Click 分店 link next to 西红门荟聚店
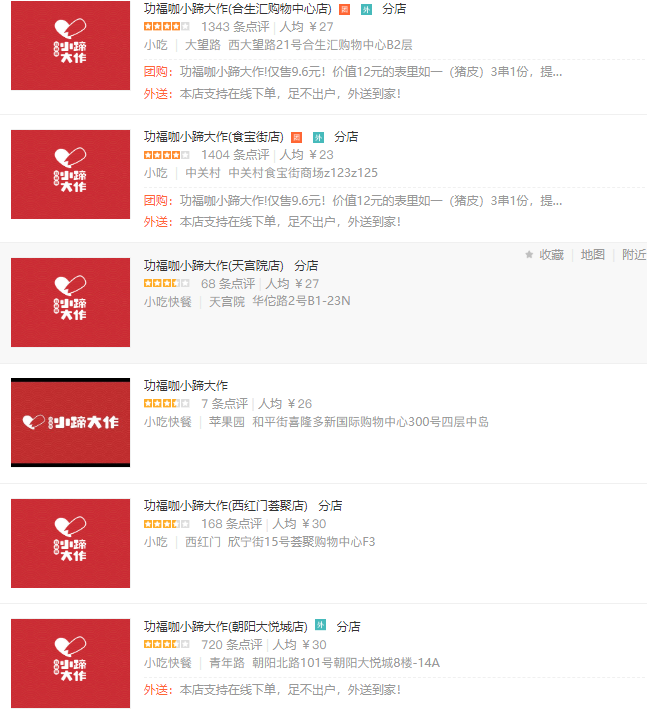 (x=330, y=506)
